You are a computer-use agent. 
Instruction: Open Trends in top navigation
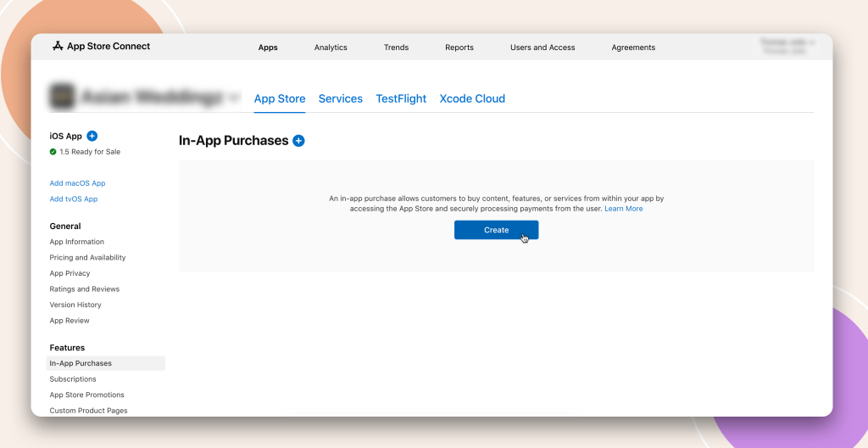point(397,48)
